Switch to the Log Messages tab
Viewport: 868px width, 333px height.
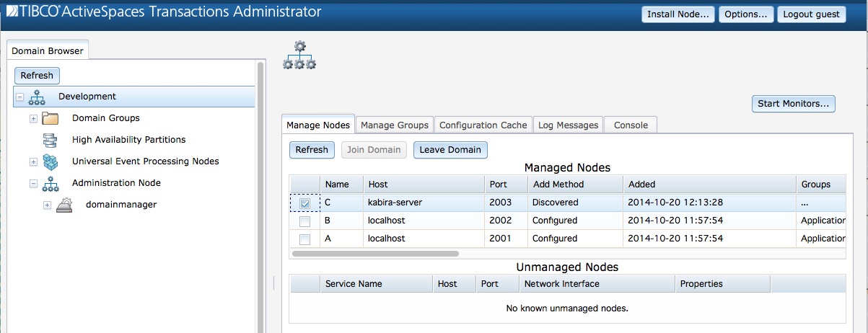tap(569, 125)
